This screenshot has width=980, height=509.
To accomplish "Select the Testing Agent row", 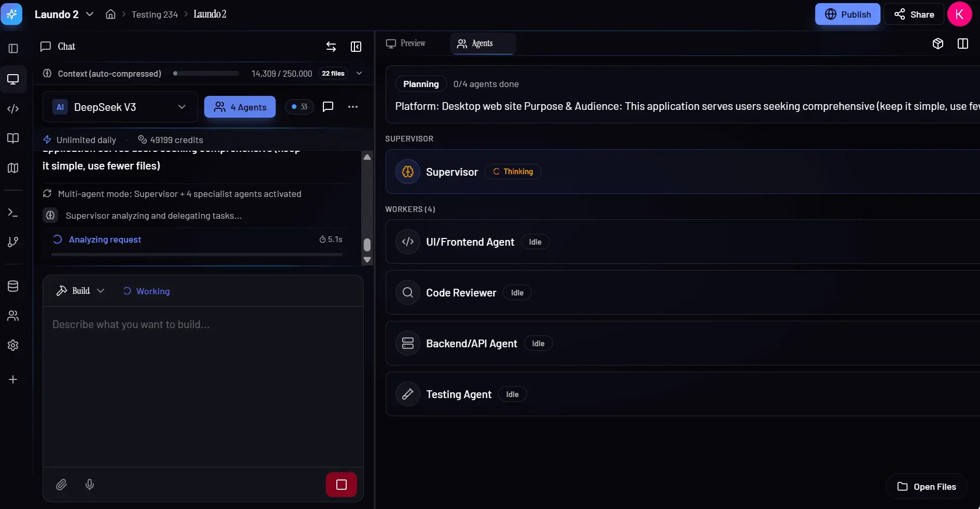I will 683,394.
